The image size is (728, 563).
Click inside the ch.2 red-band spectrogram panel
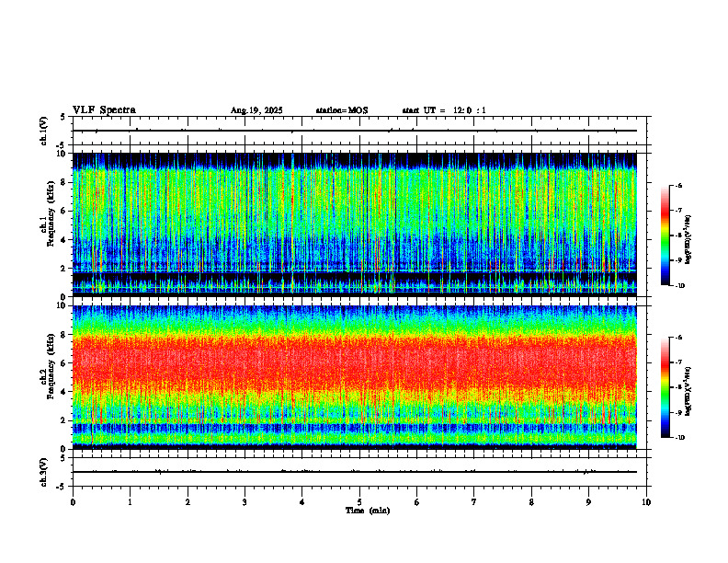(354, 377)
